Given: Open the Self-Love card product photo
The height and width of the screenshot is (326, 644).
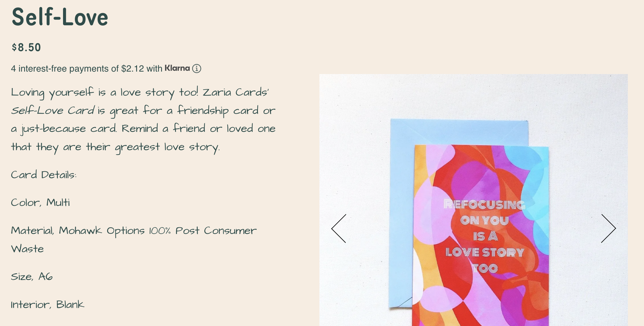Looking at the screenshot, I should click(x=473, y=200).
